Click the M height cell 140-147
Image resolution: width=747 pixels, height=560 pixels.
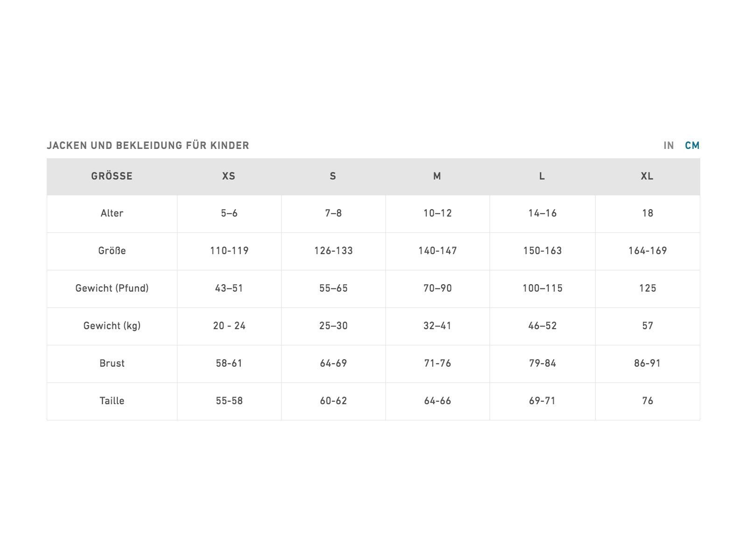pos(437,251)
